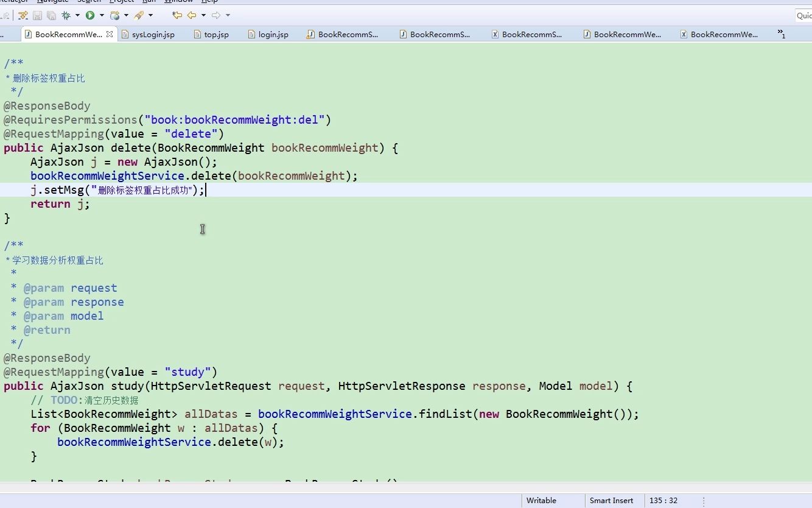This screenshot has height=508, width=812.
Task: Click the 135 : 32 cursor position
Action: coord(663,501)
